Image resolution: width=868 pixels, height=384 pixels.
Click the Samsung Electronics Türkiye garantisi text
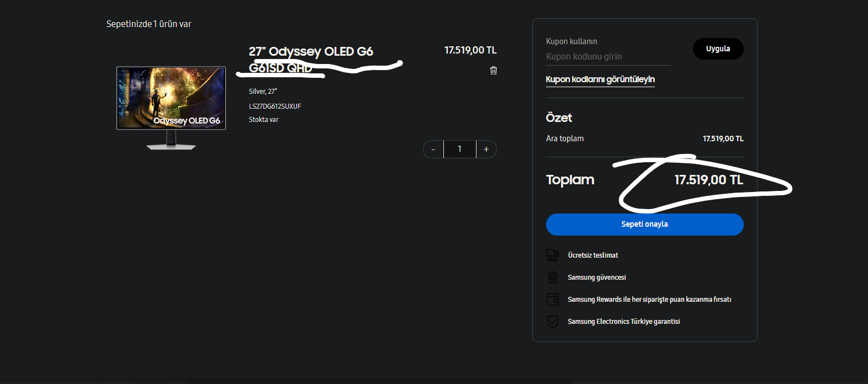tap(624, 321)
